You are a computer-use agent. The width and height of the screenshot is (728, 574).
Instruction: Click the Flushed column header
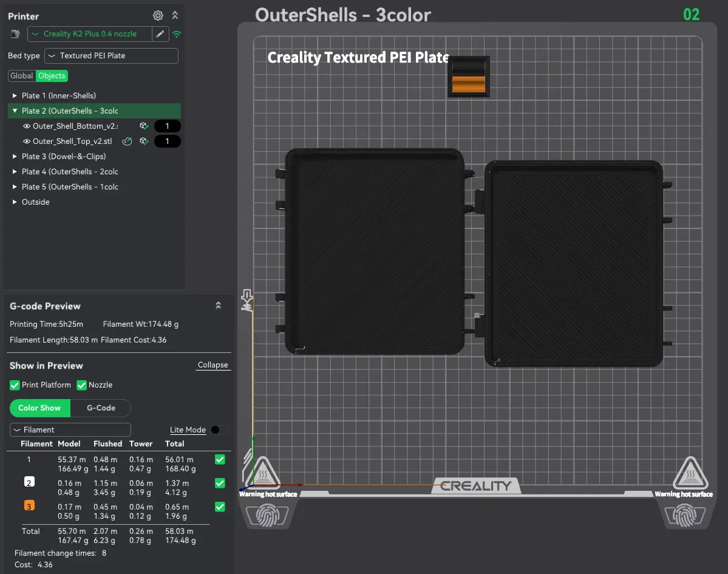(107, 444)
